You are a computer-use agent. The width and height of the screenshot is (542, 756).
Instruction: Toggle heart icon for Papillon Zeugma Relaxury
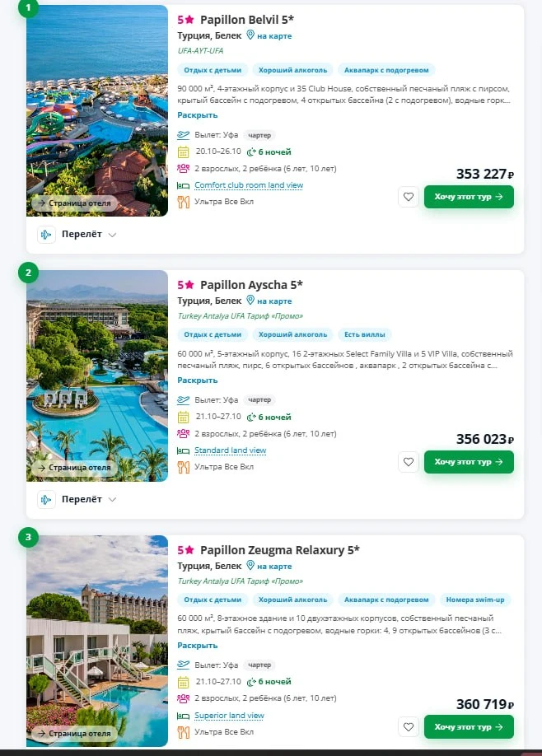pos(409,726)
